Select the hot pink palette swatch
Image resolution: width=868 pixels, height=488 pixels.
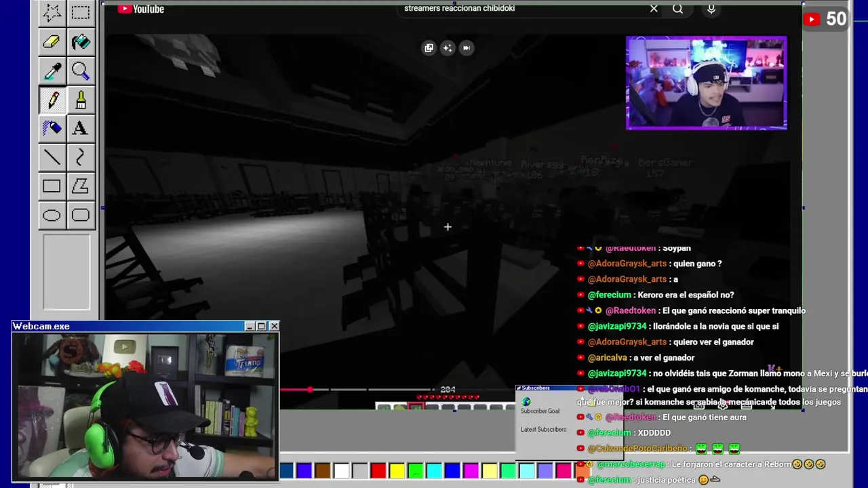tap(563, 470)
